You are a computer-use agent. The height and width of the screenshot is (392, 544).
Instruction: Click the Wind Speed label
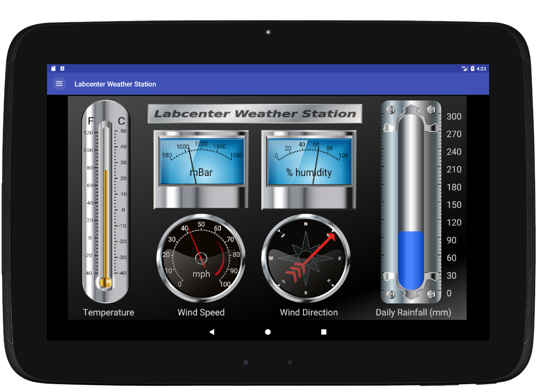[201, 313]
